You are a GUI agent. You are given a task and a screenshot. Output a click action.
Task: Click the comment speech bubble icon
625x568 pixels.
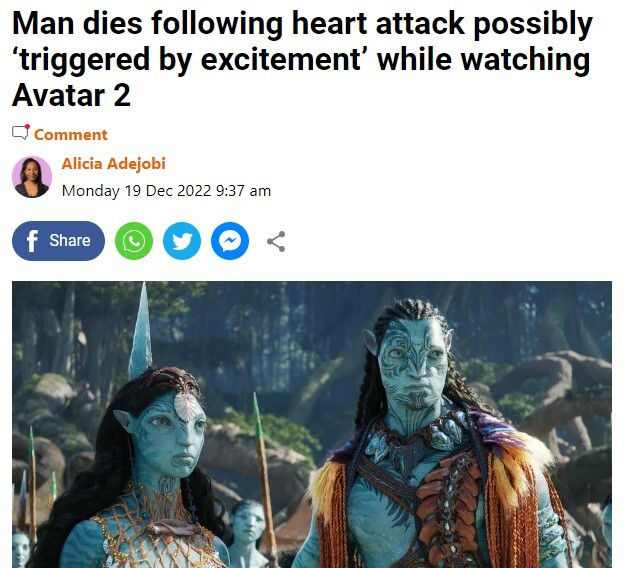tap(20, 132)
